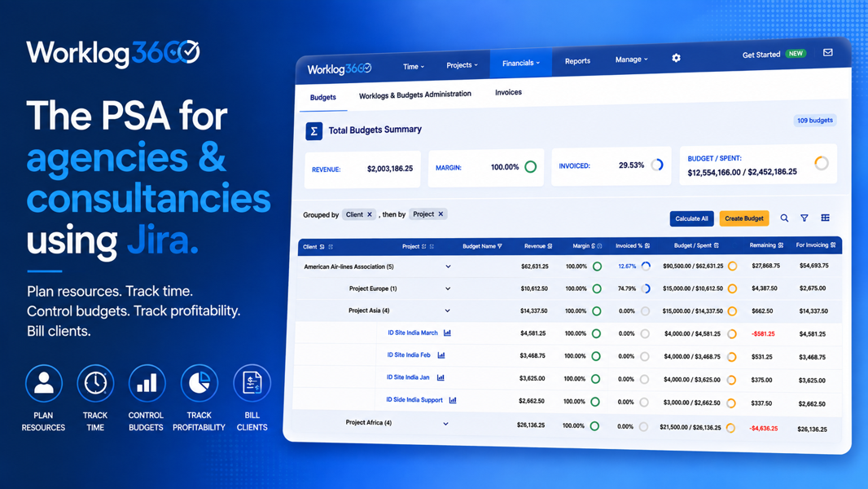Screen dimensions: 868x489
Task: Open the ID Site India Feb budget link
Action: 409,355
